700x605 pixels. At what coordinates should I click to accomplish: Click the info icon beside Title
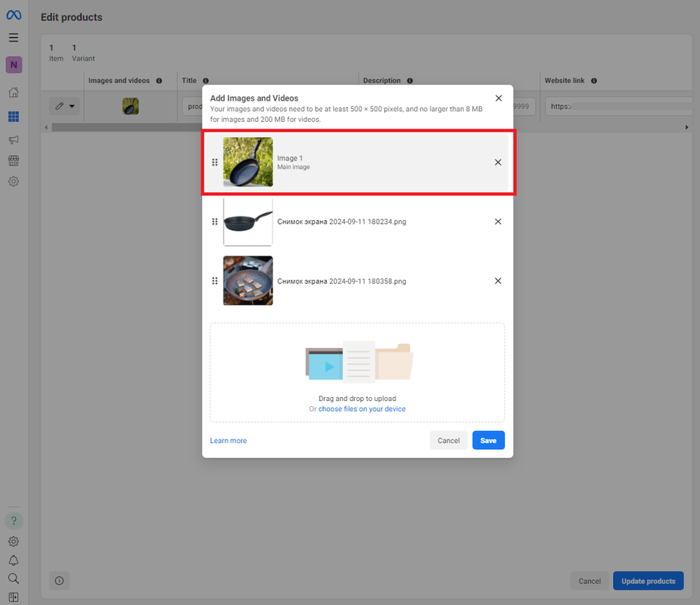[206, 81]
